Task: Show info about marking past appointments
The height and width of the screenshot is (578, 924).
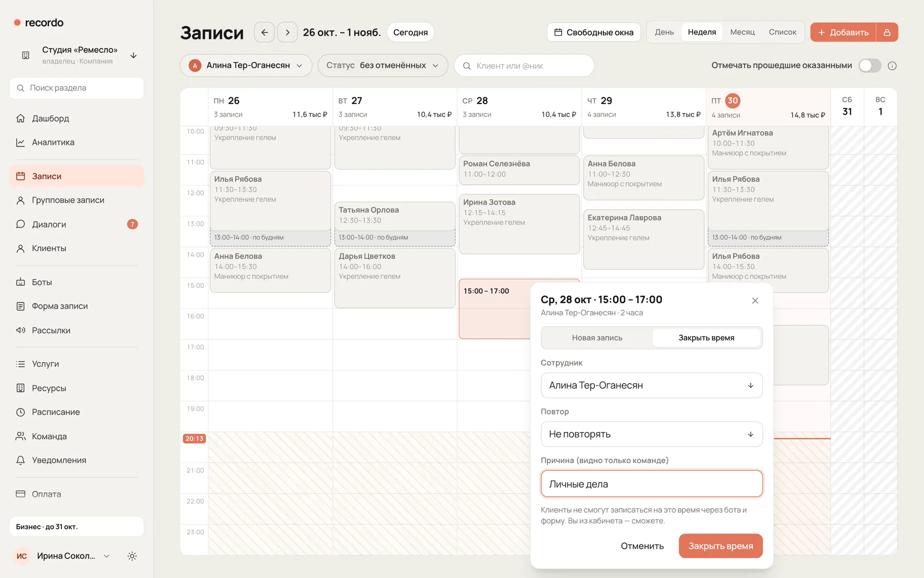Action: 892,66
